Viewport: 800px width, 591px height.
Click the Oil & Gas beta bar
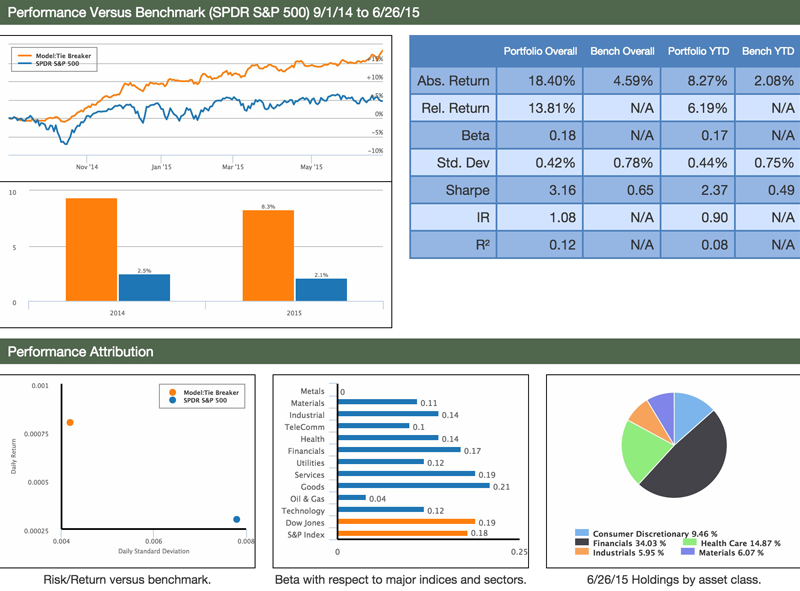351,498
